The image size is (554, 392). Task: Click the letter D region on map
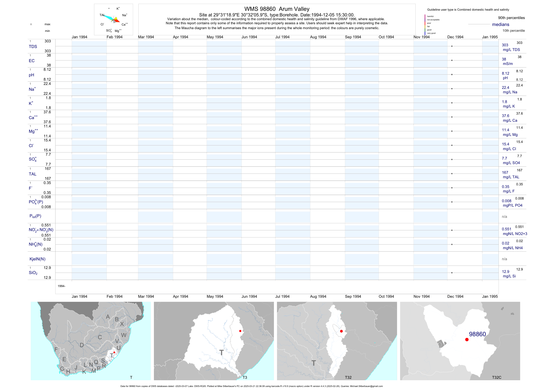[x=82, y=345]
